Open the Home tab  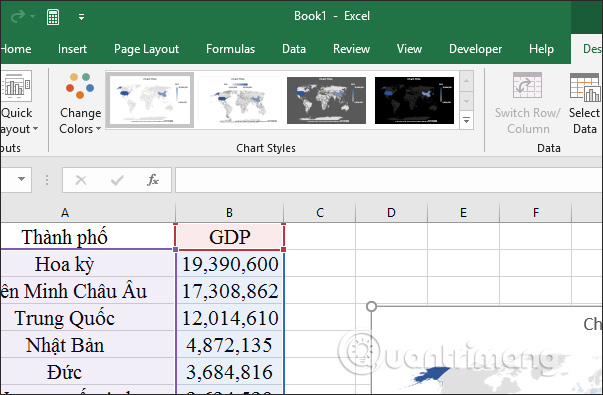[x=16, y=49]
